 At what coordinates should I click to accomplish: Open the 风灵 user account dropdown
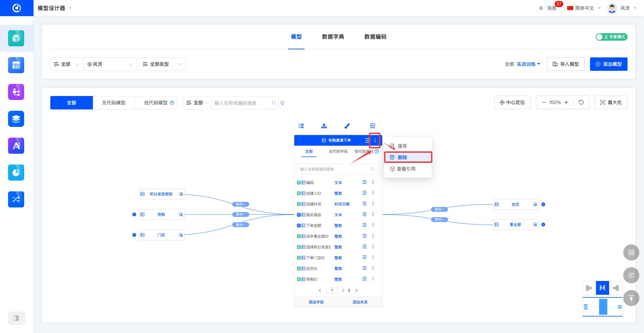(622, 8)
